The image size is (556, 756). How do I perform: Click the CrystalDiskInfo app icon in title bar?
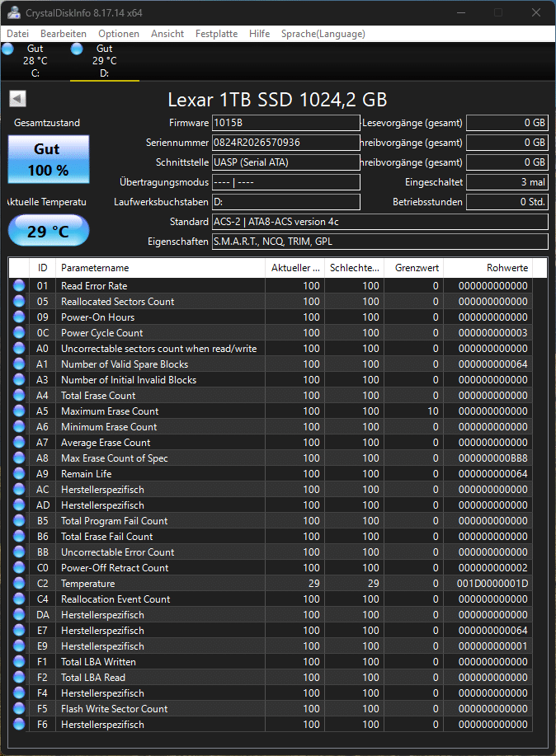(x=12, y=12)
